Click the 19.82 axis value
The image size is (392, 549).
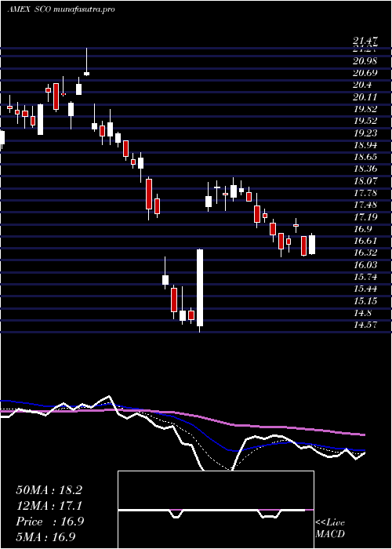pyautogui.click(x=365, y=109)
